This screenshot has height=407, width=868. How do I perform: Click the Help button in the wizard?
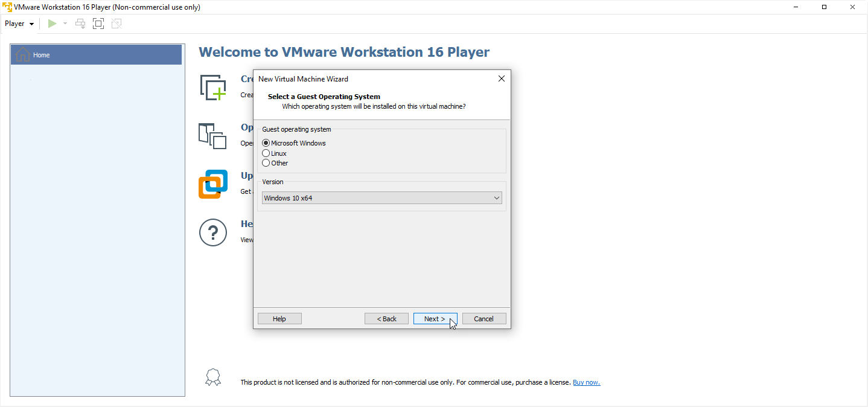tap(279, 319)
